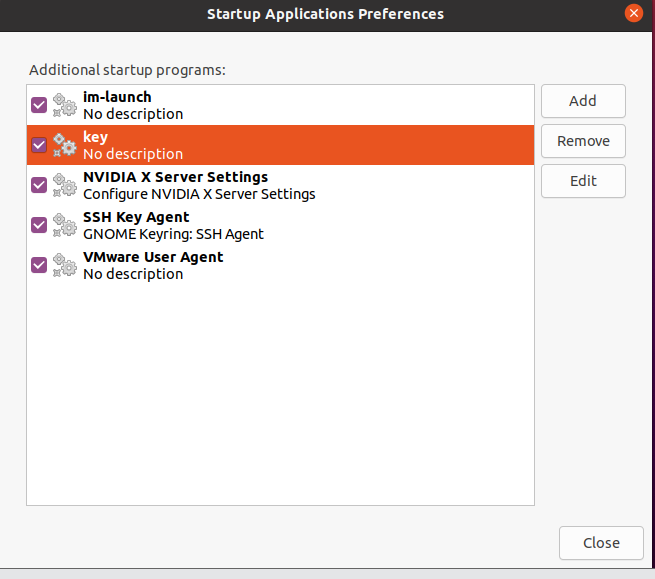
Task: Disable the im-launch startup checkbox
Action: click(39, 105)
